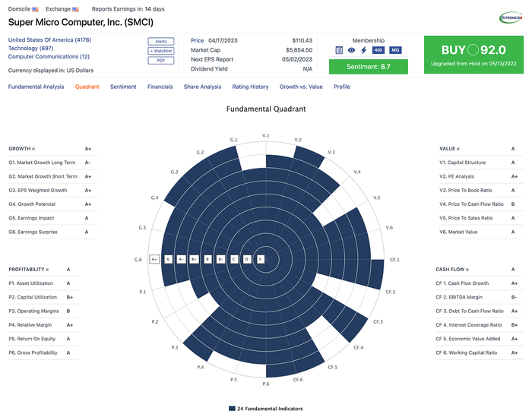The width and height of the screenshot is (532, 414).
Task: Click the MG membership badge
Action: [x=395, y=50]
